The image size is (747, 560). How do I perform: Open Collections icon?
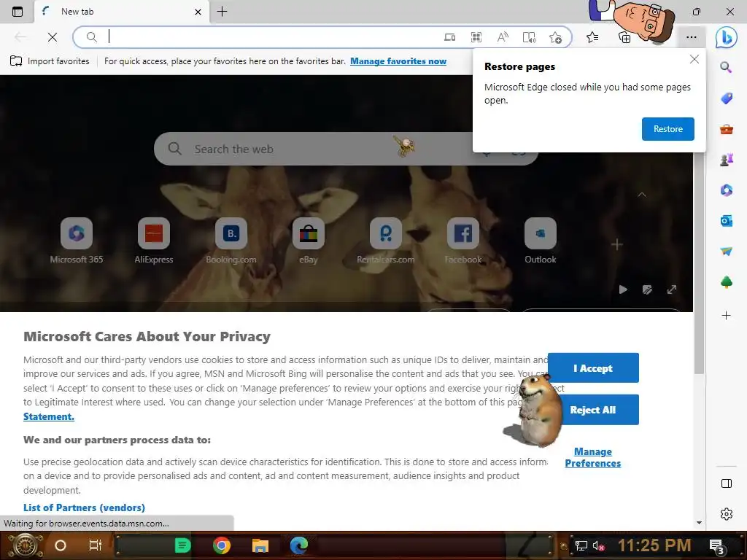(x=624, y=37)
